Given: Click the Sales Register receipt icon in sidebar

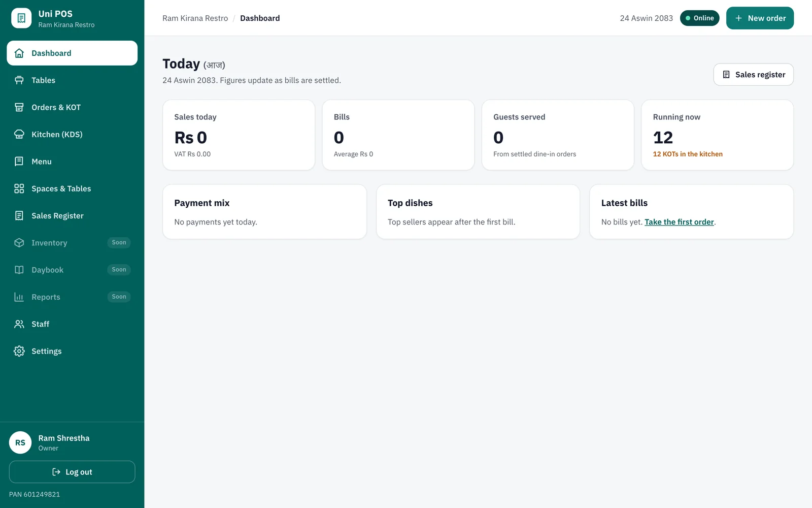Looking at the screenshot, I should tap(19, 216).
